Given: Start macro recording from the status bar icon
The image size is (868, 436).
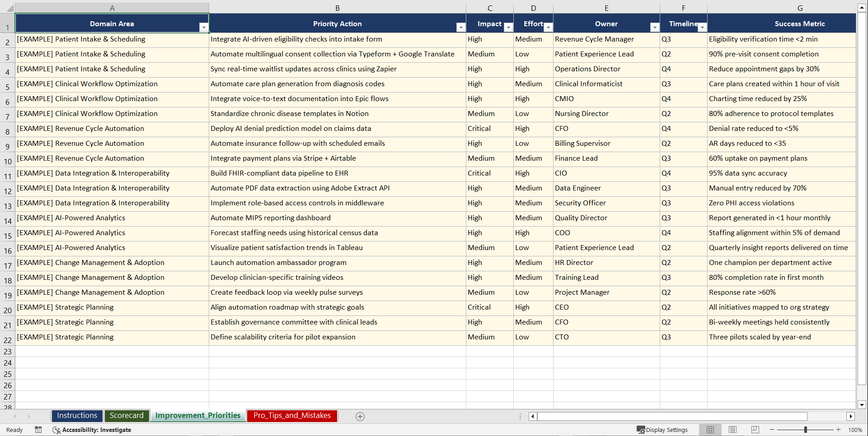Looking at the screenshot, I should (38, 430).
